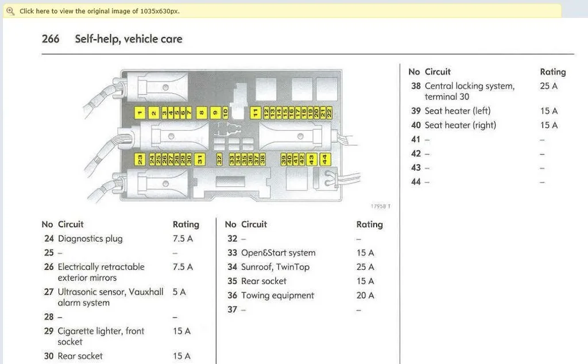This screenshot has height=364, width=588.
Task: Click the '15 A' rating of Seat heater (left)
Action: 548,111
